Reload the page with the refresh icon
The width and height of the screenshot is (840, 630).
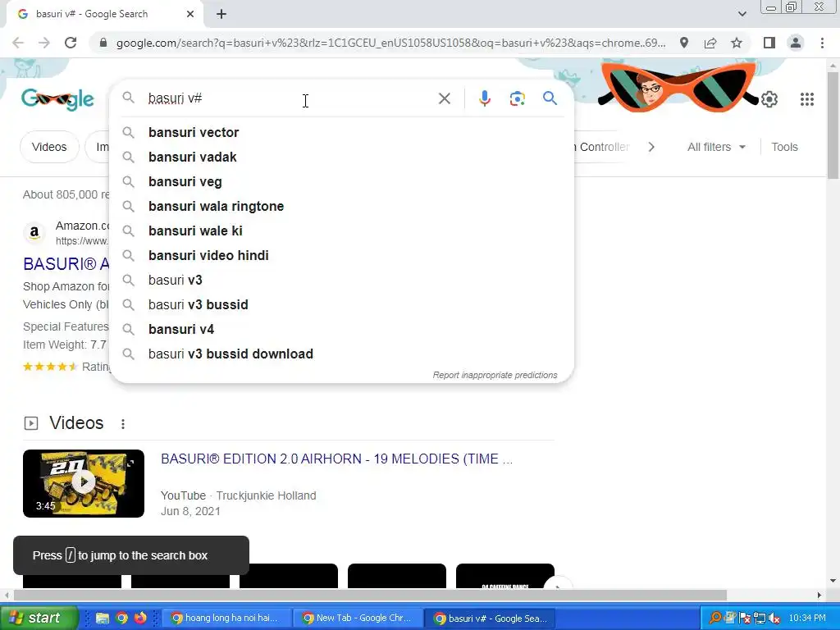click(71, 43)
